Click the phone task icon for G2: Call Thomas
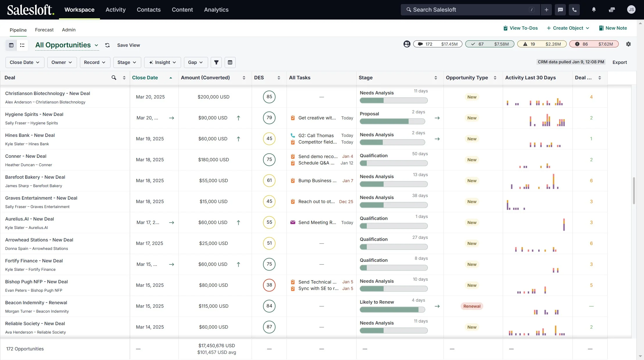This screenshot has height=360, width=644. click(293, 135)
